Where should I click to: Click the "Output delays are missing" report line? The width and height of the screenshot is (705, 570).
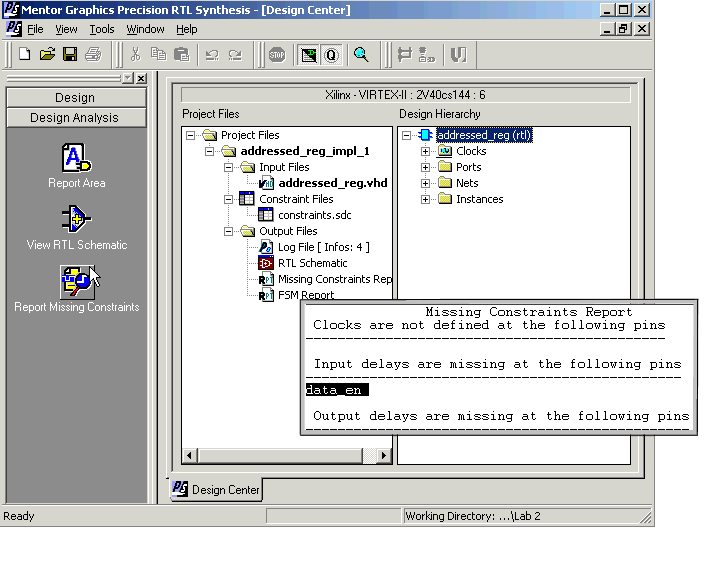click(x=501, y=416)
